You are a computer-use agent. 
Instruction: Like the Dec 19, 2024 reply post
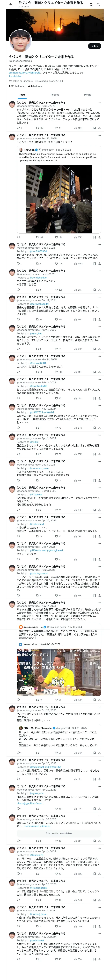point(56,319)
